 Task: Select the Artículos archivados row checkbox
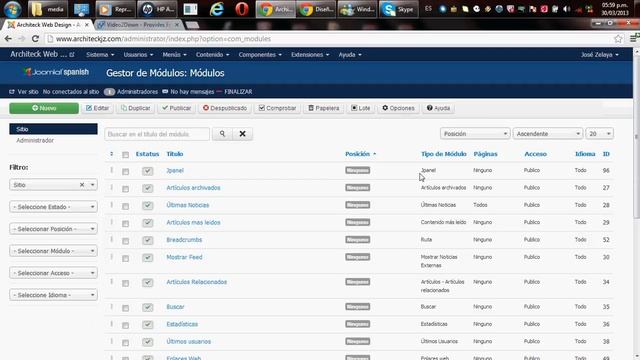[125, 189]
